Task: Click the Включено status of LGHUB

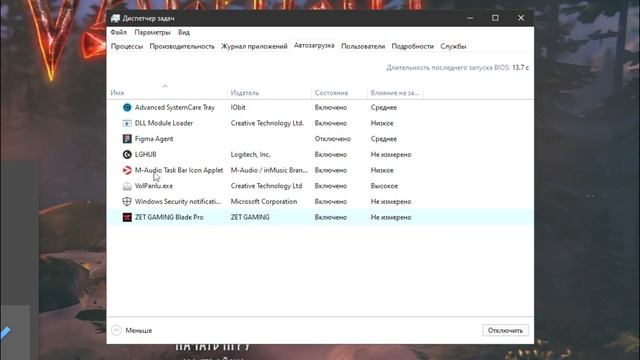Action: click(331, 154)
